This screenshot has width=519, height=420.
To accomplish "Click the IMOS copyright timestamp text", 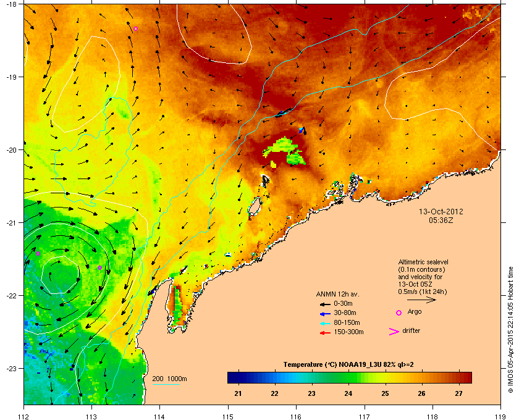I will pyautogui.click(x=510, y=330).
